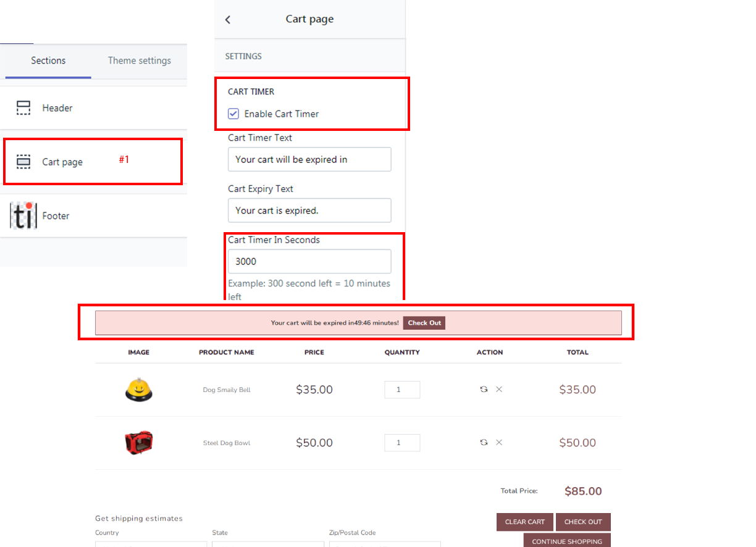Click refresh icon for Dog Smaily Bell
Image resolution: width=756 pixels, height=547 pixels.
coord(484,390)
